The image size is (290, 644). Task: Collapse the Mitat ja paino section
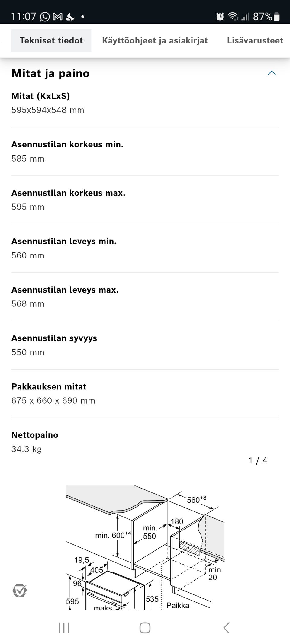coord(272,73)
